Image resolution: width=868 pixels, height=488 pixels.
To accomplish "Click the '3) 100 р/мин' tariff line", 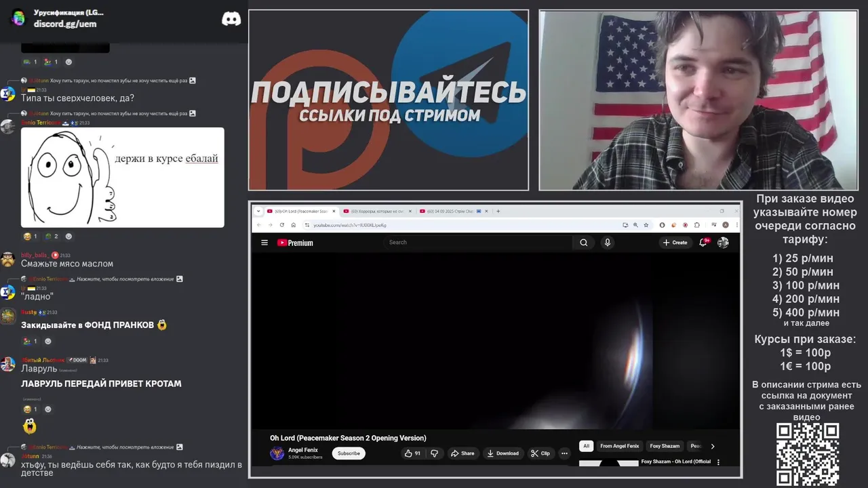I will pos(806,285).
